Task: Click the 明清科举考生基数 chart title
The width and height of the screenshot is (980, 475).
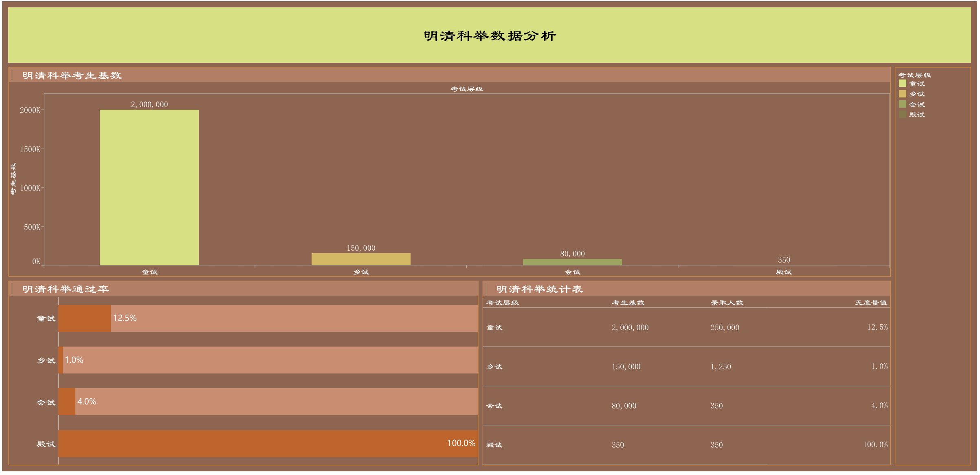Action: point(72,75)
